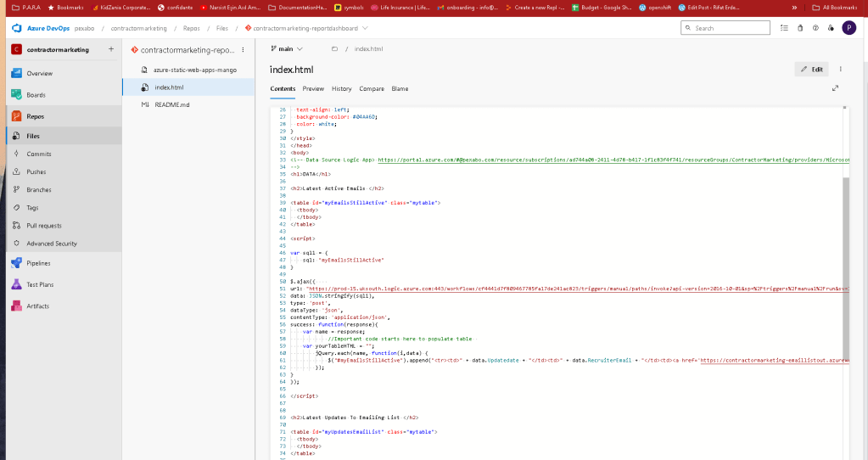Click the Edit button

tap(812, 70)
